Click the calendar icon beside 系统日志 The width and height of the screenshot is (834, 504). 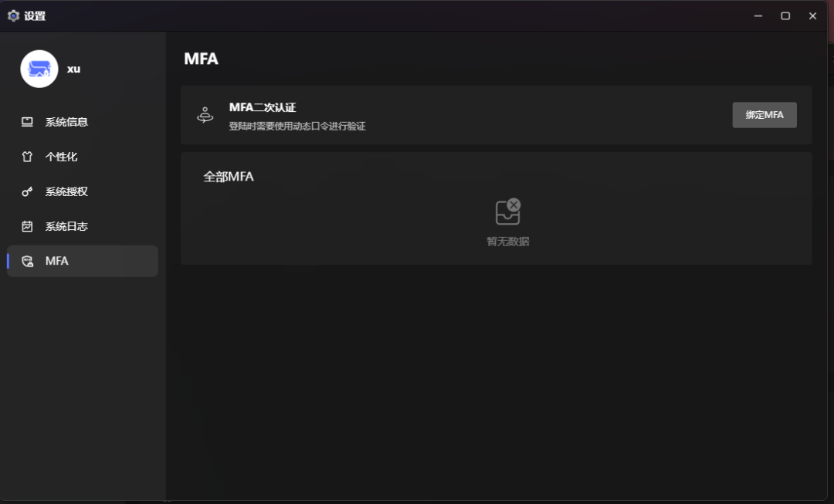point(27,226)
